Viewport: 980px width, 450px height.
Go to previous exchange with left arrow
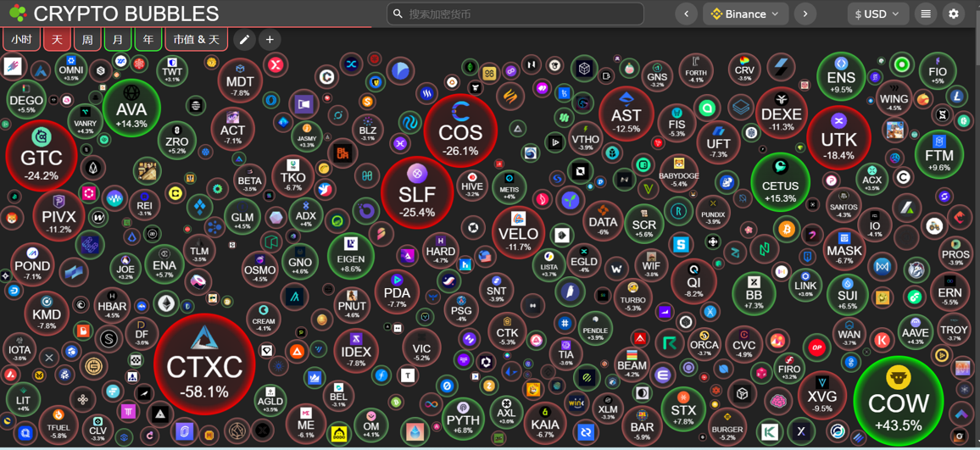(686, 14)
